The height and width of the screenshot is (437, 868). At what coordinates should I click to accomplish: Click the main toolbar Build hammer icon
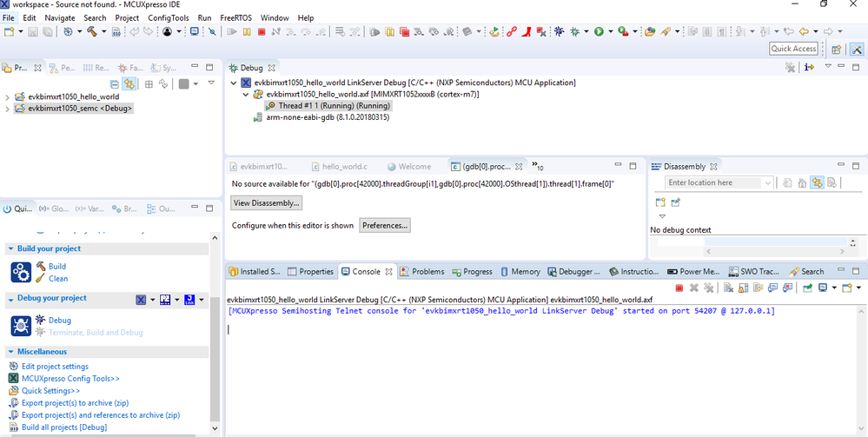[x=92, y=31]
